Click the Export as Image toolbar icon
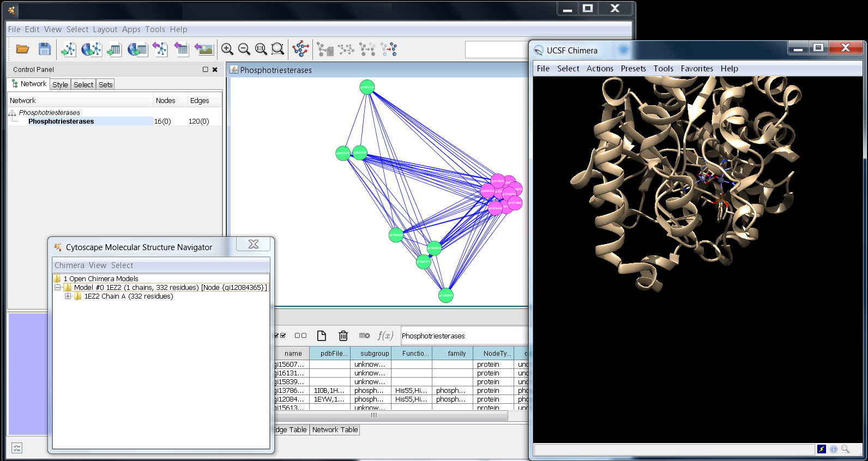868x461 pixels. (204, 50)
